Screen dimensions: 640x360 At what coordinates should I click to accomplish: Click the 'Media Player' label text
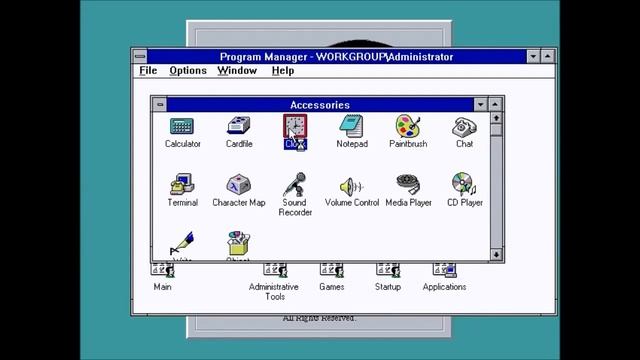point(408,202)
